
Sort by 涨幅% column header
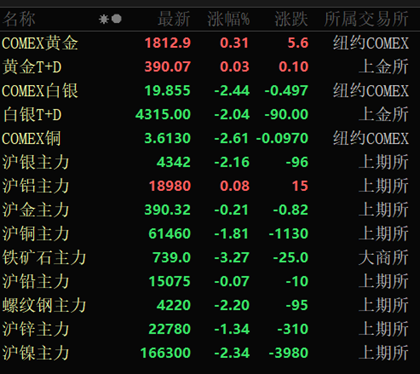(228, 19)
